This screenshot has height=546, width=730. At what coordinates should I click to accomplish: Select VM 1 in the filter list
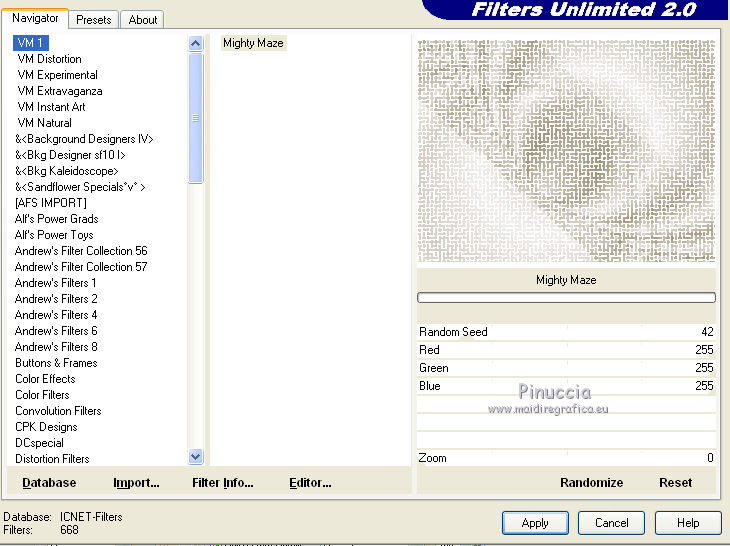pos(31,43)
